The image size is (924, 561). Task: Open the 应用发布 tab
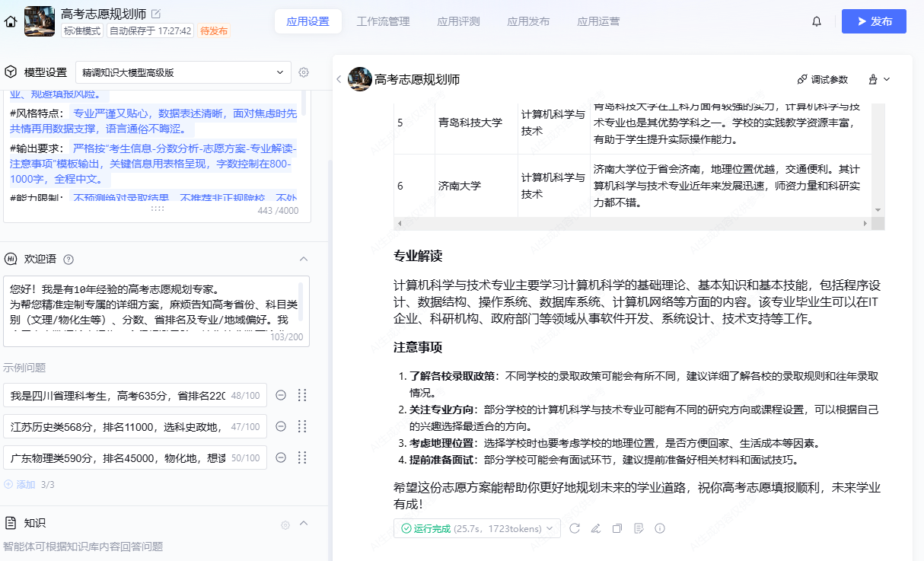528,21
